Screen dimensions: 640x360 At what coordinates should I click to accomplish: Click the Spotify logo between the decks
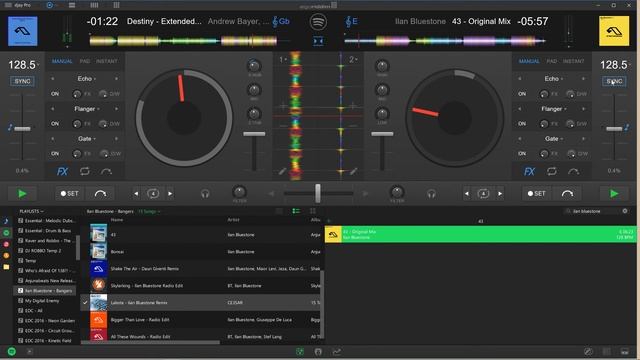pos(318,22)
